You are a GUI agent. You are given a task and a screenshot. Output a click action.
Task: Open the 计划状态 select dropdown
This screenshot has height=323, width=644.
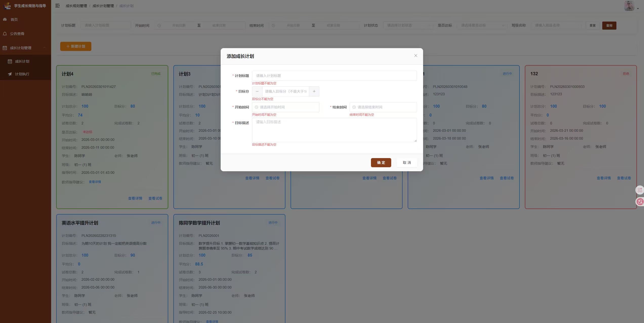[409, 25]
